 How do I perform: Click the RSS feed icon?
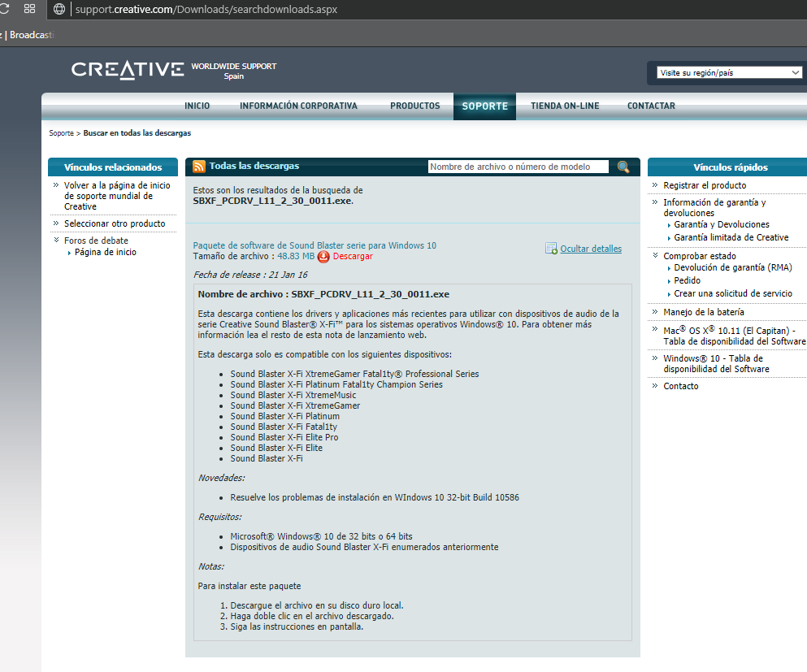coord(198,167)
